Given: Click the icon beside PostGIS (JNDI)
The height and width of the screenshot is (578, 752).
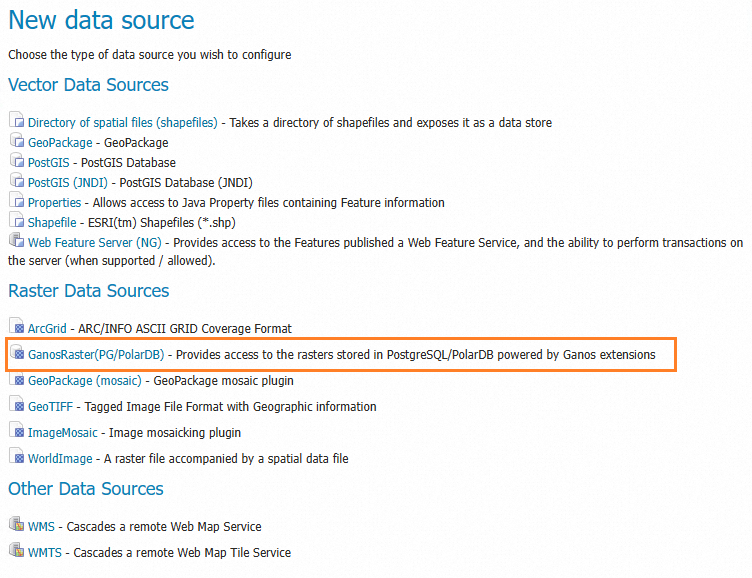Looking at the screenshot, I should 16,181.
